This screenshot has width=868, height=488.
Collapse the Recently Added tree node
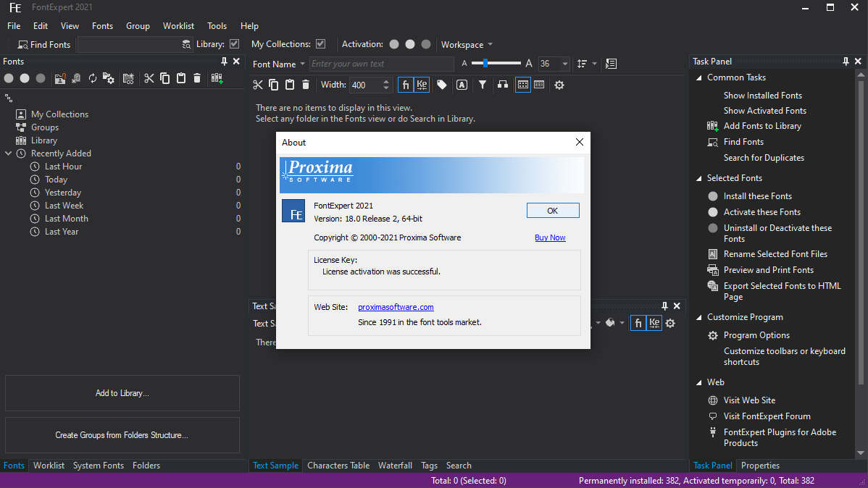click(x=8, y=153)
